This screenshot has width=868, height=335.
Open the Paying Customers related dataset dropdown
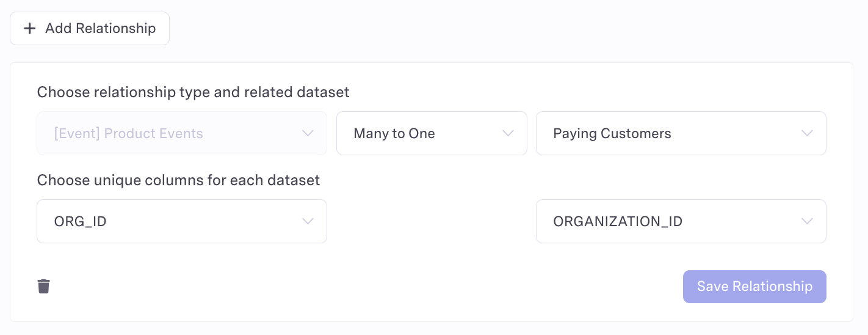point(681,133)
